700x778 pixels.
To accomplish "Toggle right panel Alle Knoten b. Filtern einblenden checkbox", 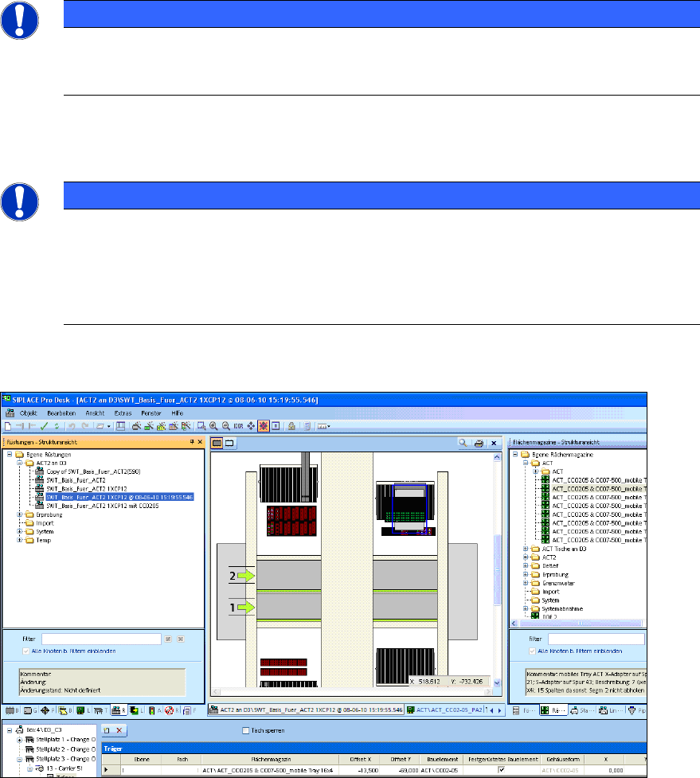I will 532,651.
